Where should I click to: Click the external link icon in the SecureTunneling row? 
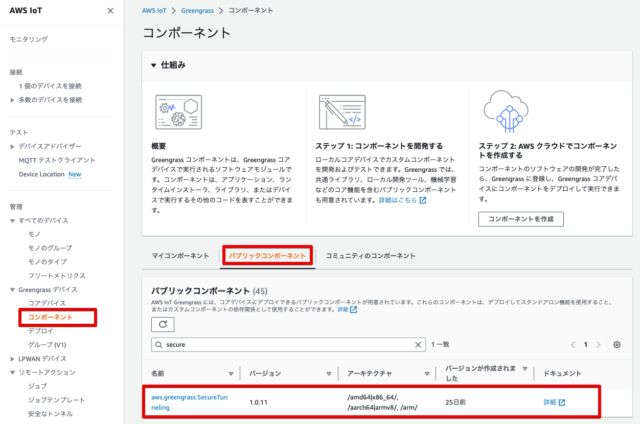562,402
